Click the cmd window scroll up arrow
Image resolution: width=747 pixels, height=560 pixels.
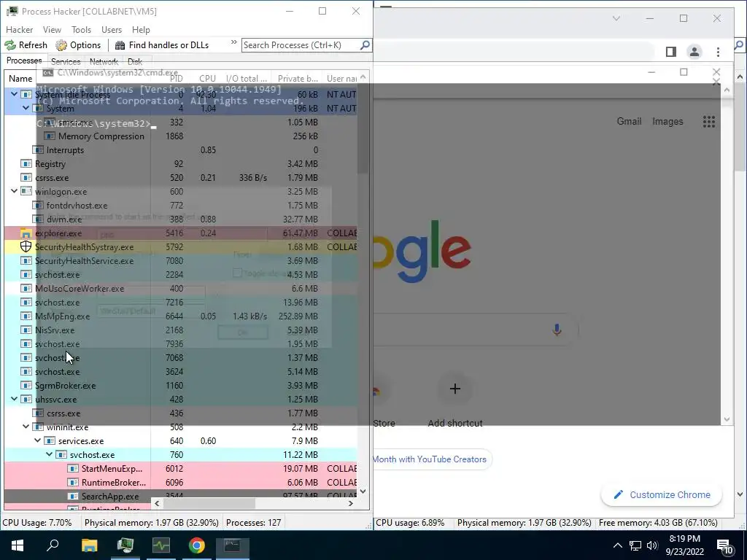tap(727, 90)
